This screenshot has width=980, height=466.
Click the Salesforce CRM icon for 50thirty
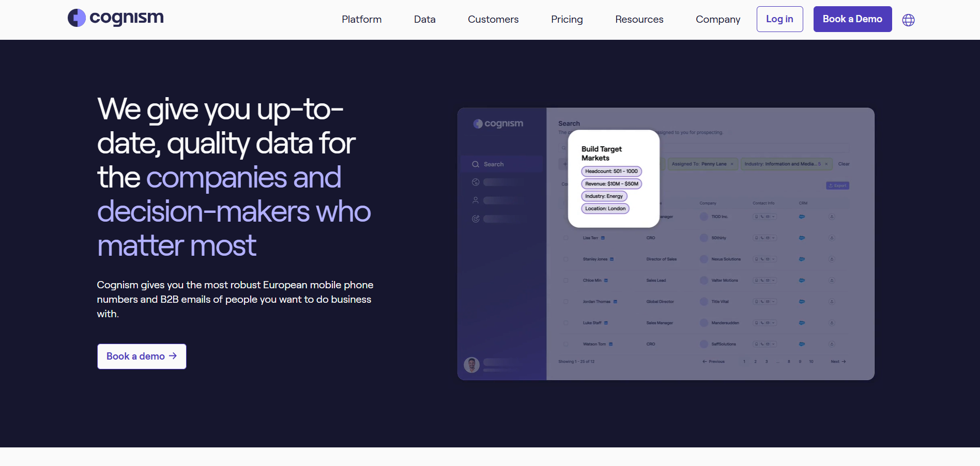click(802, 238)
